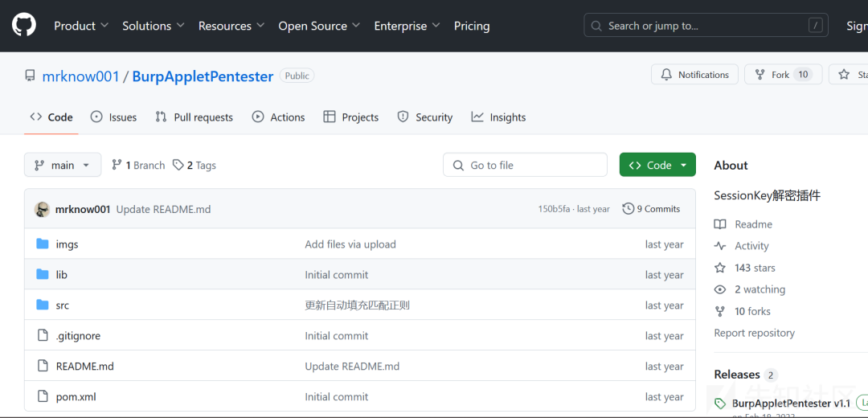The width and height of the screenshot is (868, 418).
Task: Open the latest commit message Update README.md in header
Action: coord(163,209)
